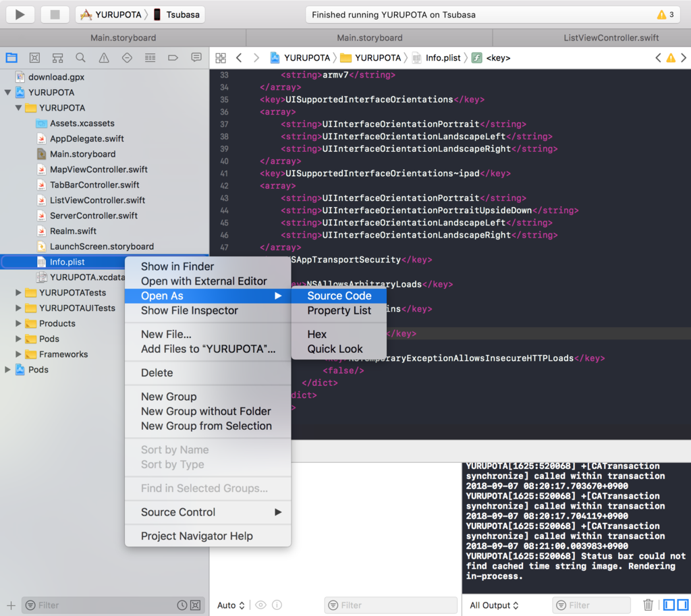The width and height of the screenshot is (691, 616).
Task: Collapse the YURUPOTA project root
Action: 7,92
